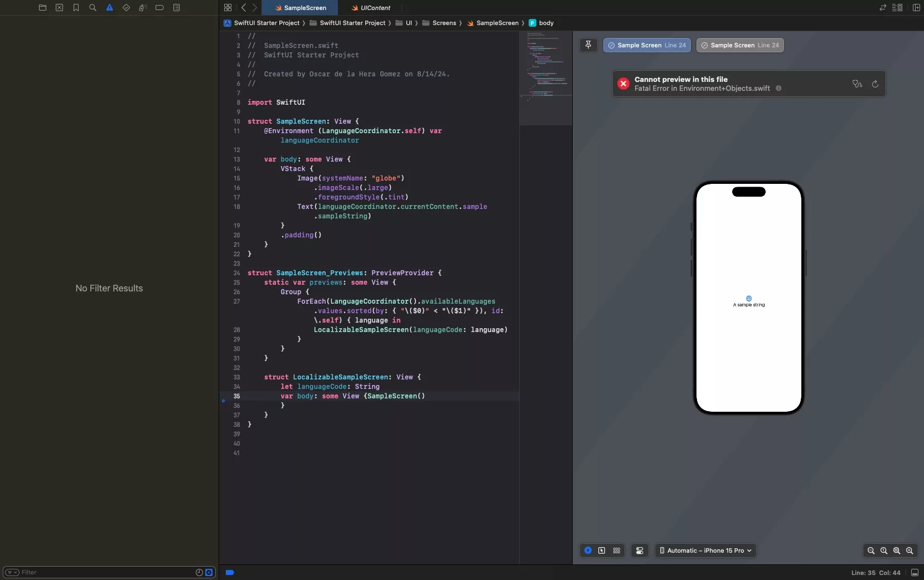The image size is (924, 580).
Task: Click "LocalizableSampleScreen" on line 33
Action: tap(340, 377)
